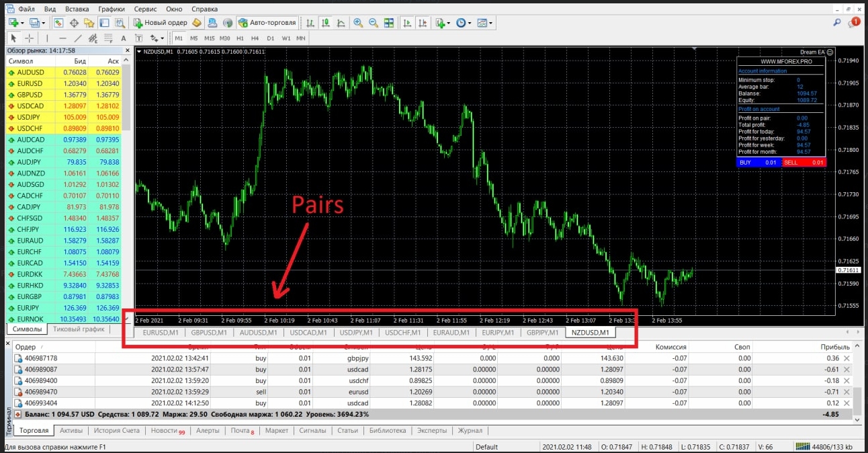Image resolution: width=868 pixels, height=453 pixels.
Task: Open the new chart dropdown arrow
Action: pos(22,23)
